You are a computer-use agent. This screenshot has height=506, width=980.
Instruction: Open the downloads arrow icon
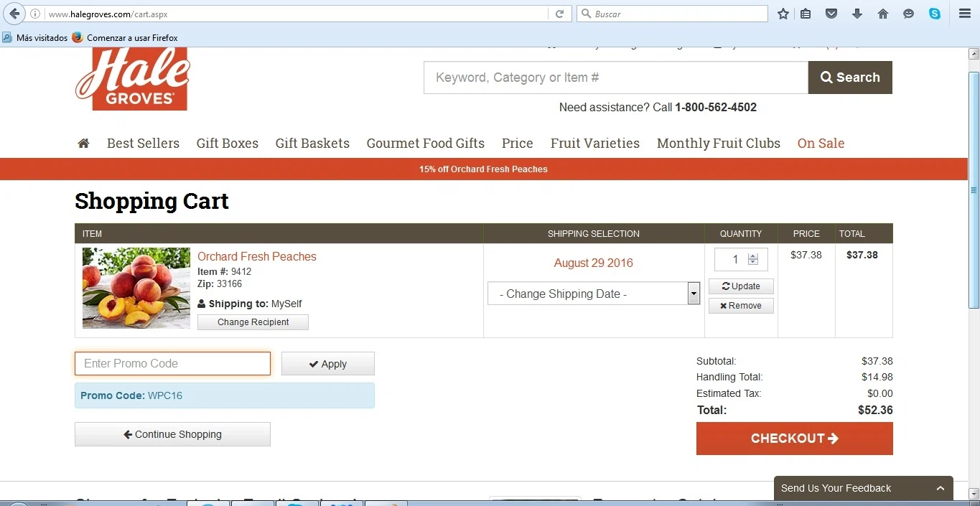[857, 14]
